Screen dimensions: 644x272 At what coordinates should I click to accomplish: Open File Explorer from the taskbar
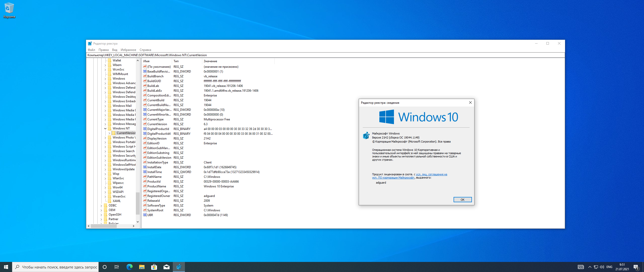pyautogui.click(x=142, y=267)
